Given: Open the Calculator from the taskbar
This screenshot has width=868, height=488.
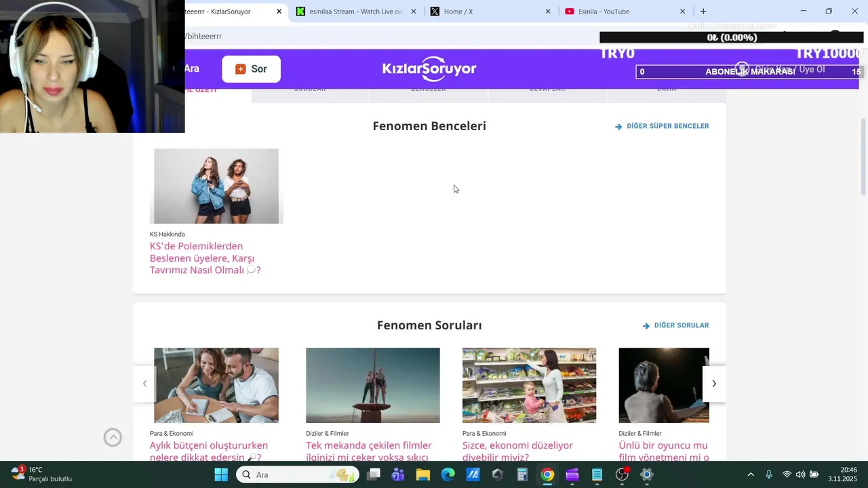Looking at the screenshot, I should [522, 474].
